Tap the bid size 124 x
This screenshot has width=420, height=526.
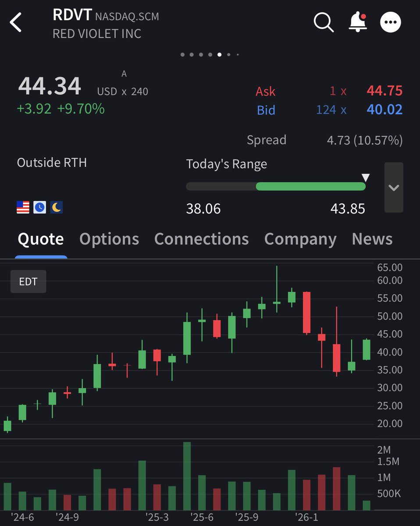[331, 110]
